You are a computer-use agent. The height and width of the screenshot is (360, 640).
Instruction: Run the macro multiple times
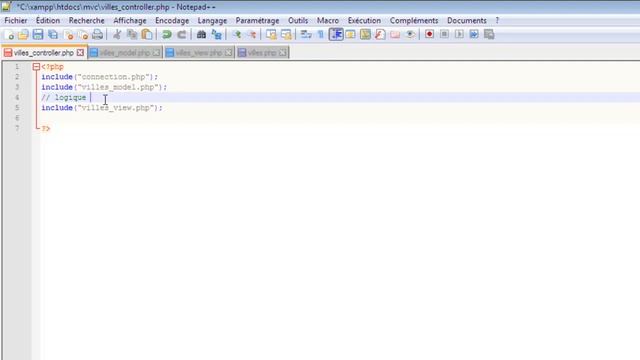pyautogui.click(x=474, y=35)
